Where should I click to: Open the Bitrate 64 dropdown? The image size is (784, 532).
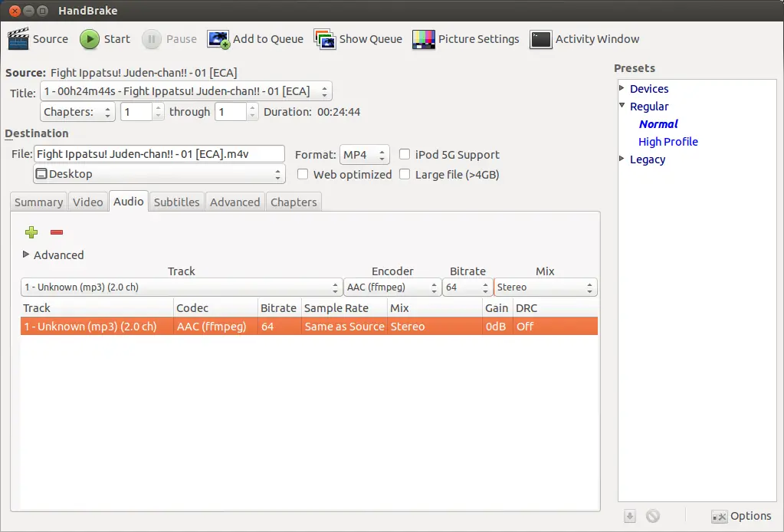point(467,287)
